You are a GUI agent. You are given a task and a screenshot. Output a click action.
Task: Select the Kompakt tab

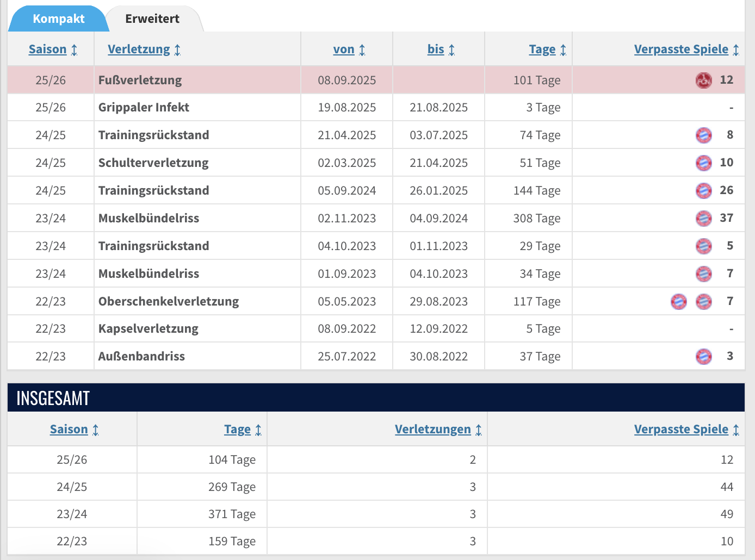58,19
